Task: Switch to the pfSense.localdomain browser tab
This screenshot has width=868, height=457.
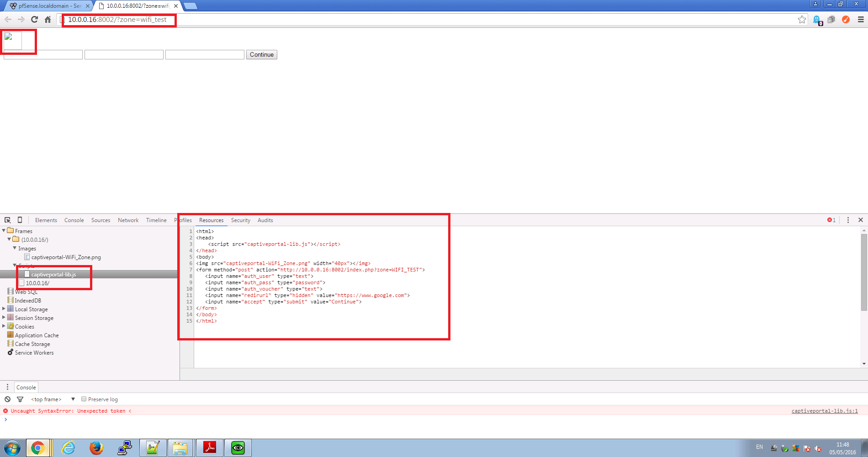Action: (x=49, y=6)
